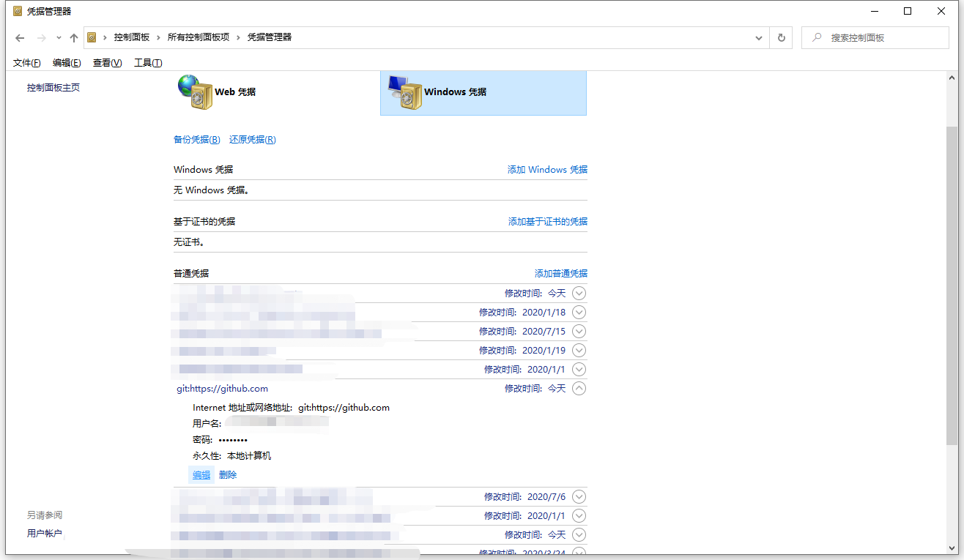Go up one level with Up arrow
This screenshot has width=964, height=560.
click(x=74, y=37)
